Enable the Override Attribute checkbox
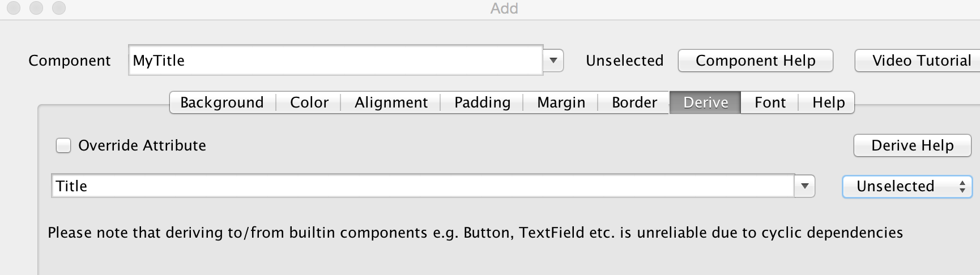 [x=63, y=145]
